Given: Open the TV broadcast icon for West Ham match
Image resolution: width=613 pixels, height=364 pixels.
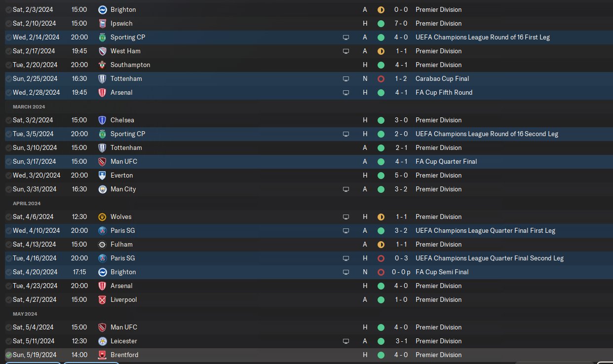Looking at the screenshot, I should pos(346,51).
